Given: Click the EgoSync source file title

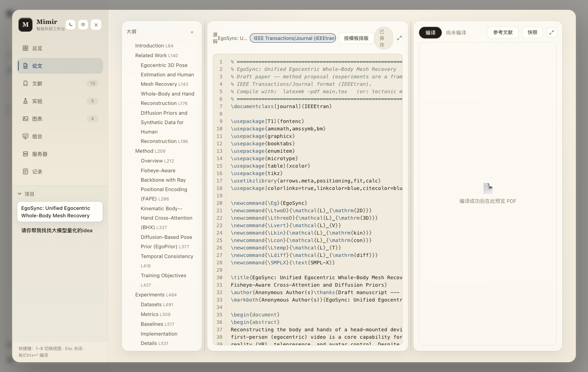Looking at the screenshot, I should tap(232, 38).
